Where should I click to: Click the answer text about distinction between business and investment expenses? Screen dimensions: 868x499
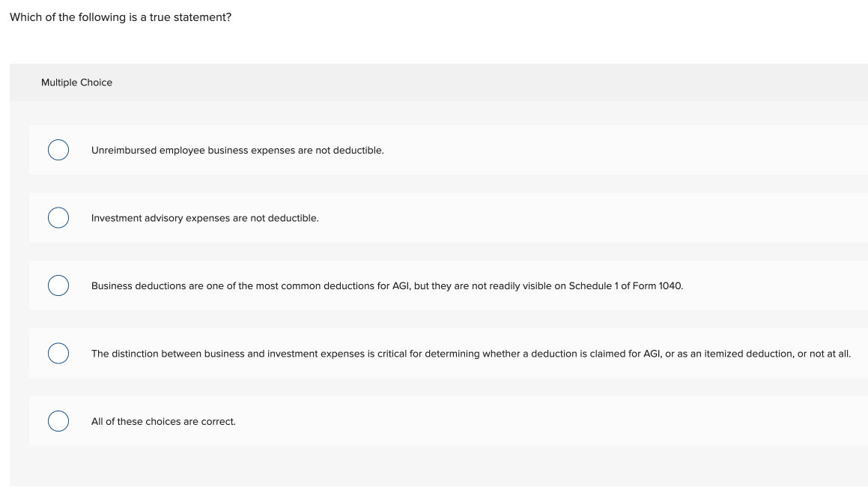tap(470, 354)
